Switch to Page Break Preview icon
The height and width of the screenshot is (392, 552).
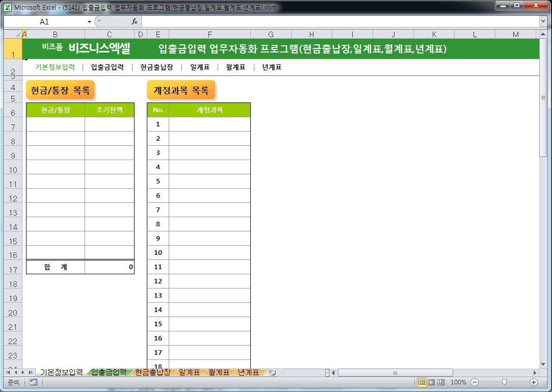(x=441, y=382)
